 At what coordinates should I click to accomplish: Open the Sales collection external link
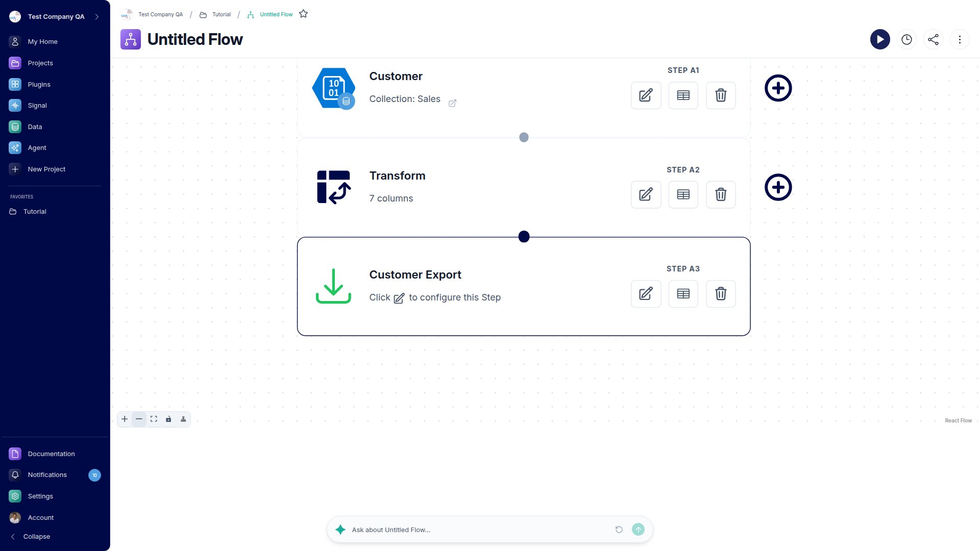point(452,103)
